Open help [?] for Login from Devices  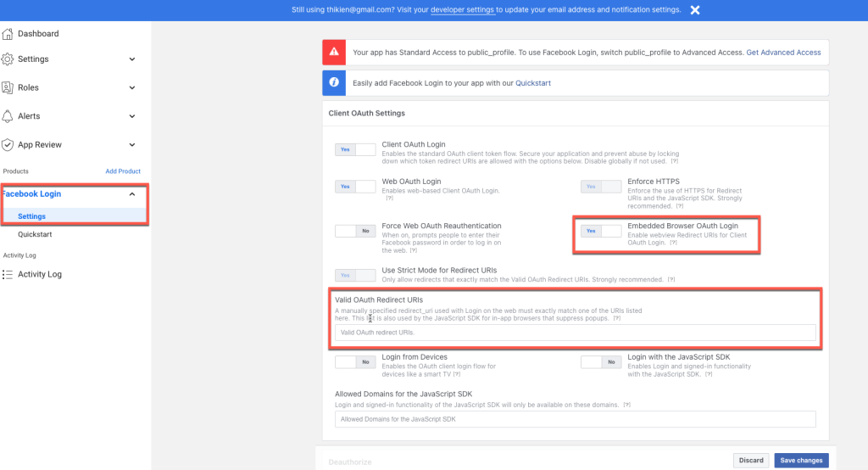(x=457, y=374)
